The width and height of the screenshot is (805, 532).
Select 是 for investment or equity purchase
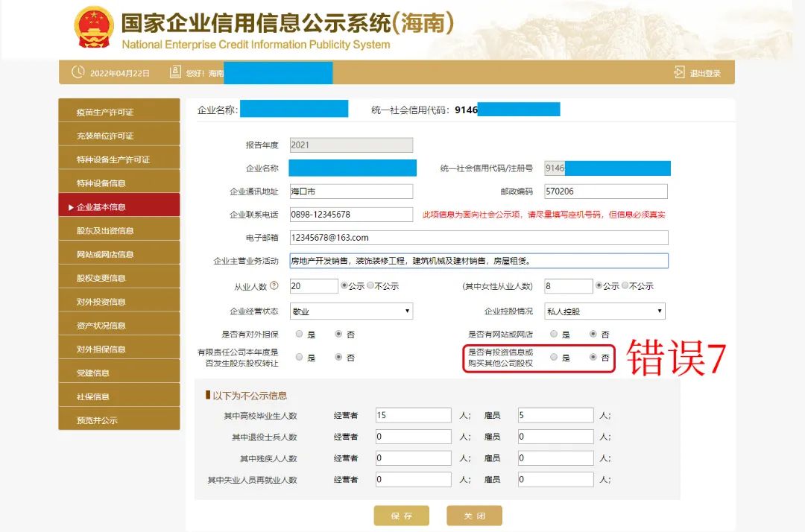pos(554,357)
